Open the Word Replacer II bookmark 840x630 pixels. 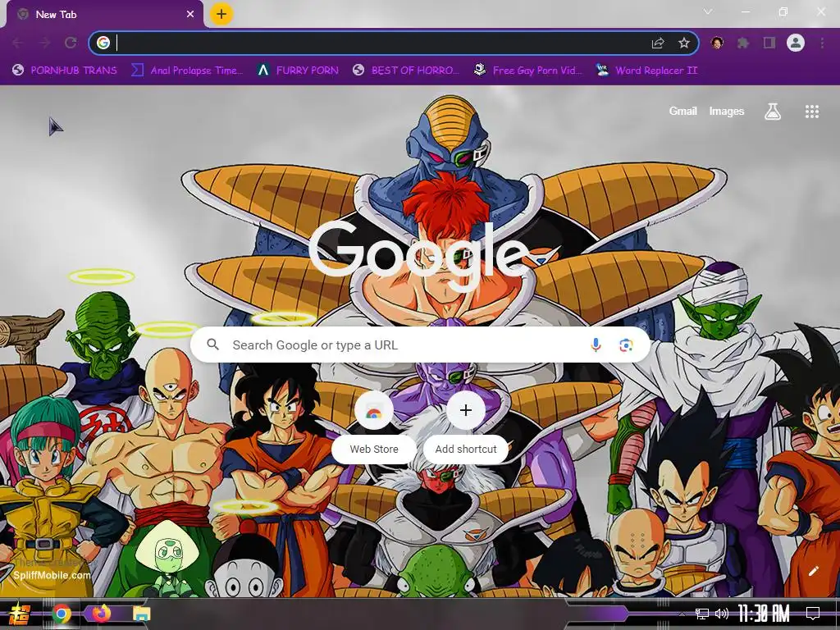pyautogui.click(x=647, y=71)
